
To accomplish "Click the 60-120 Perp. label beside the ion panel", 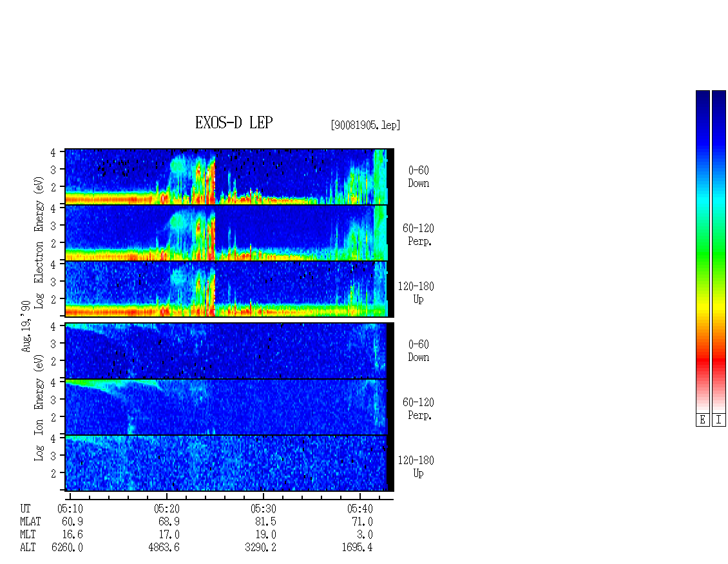I will tap(418, 409).
